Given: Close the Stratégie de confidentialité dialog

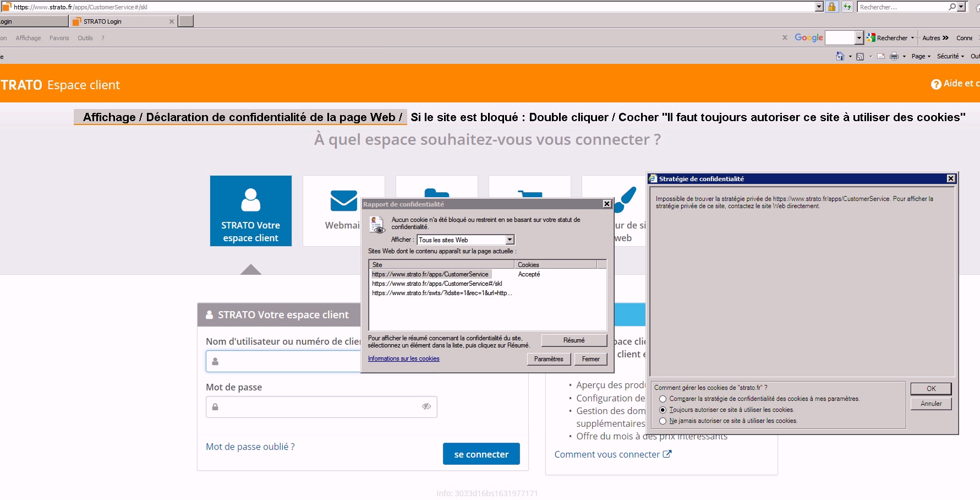Looking at the screenshot, I should click(x=951, y=178).
